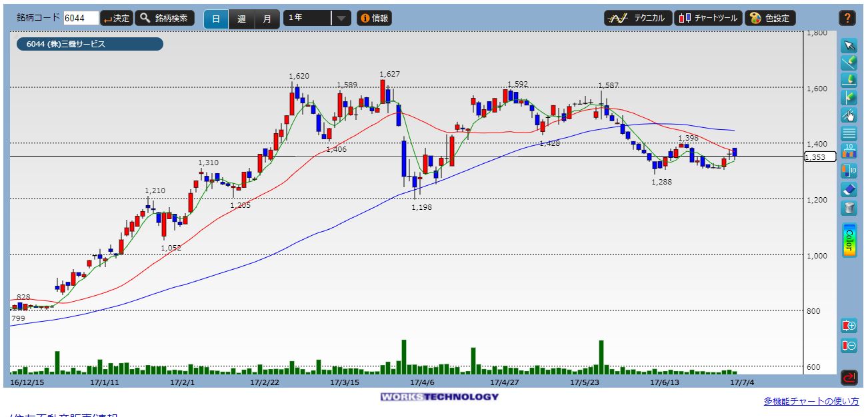The height and width of the screenshot is (417, 868).
Task: Click the 銘柄コード input field
Action: pyautogui.click(x=81, y=18)
